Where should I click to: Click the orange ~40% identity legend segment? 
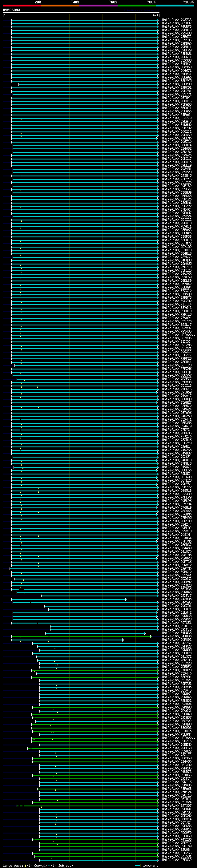(x=60, y=6)
